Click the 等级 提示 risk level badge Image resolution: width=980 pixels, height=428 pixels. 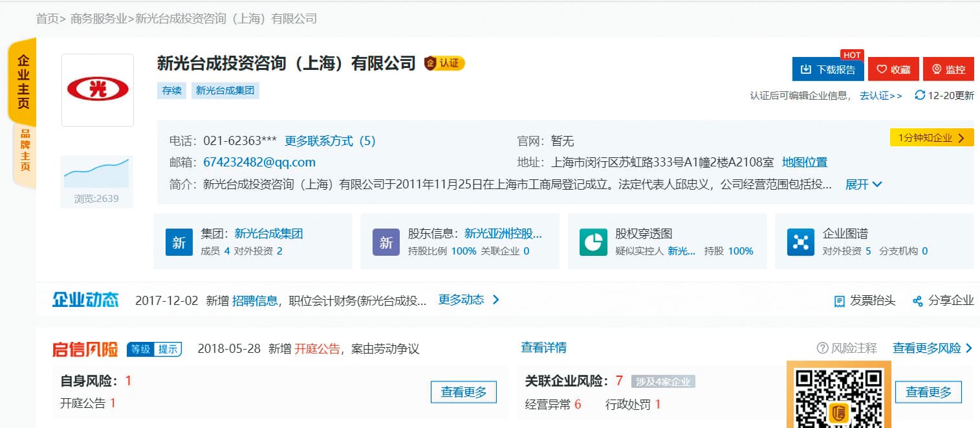[154, 349]
